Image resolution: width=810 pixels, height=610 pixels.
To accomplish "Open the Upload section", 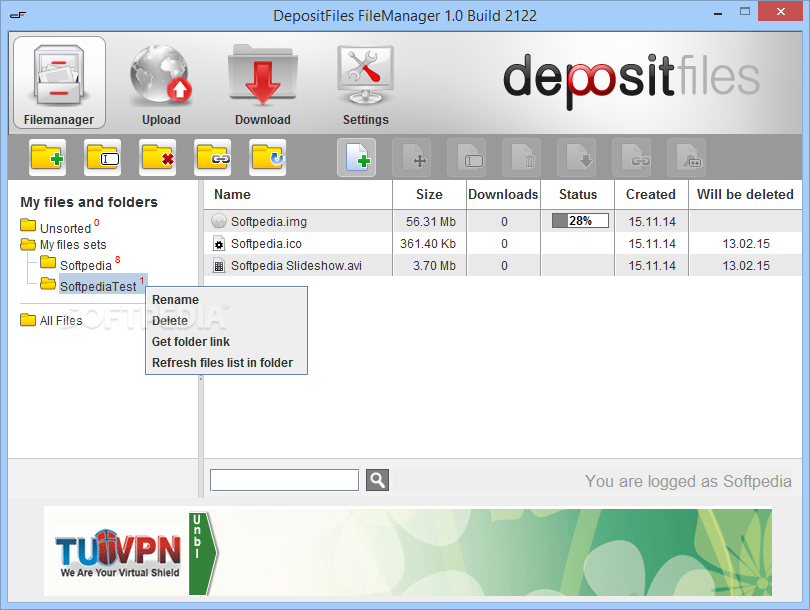I will point(161,85).
